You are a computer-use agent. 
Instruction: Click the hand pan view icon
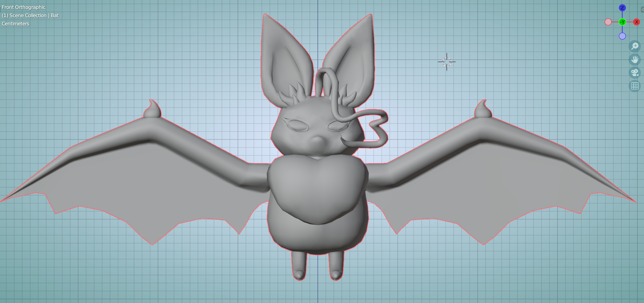[x=635, y=59]
